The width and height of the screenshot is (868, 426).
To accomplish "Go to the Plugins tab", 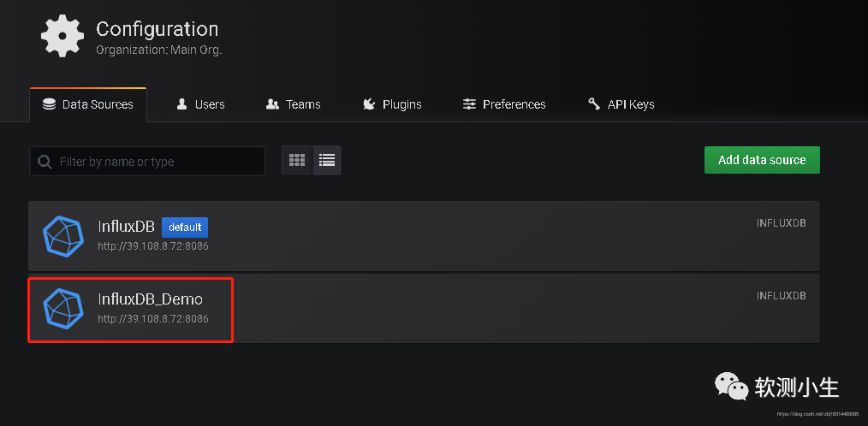I will (392, 104).
